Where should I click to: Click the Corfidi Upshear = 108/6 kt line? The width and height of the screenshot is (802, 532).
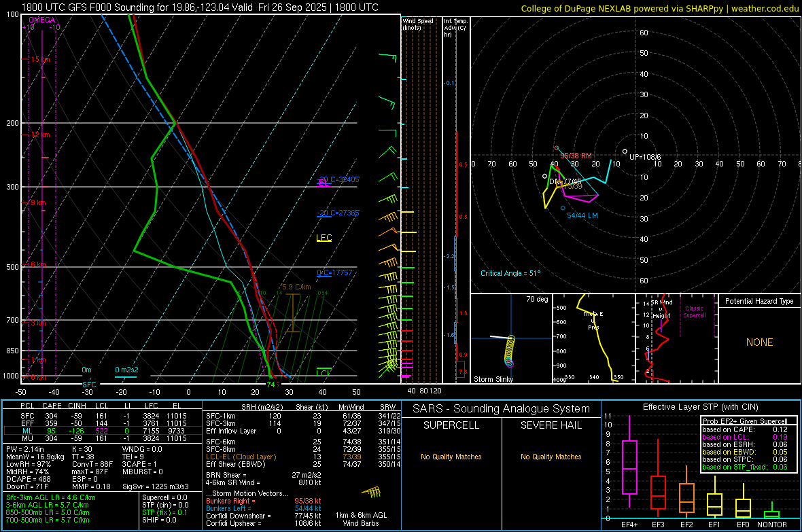click(x=264, y=522)
